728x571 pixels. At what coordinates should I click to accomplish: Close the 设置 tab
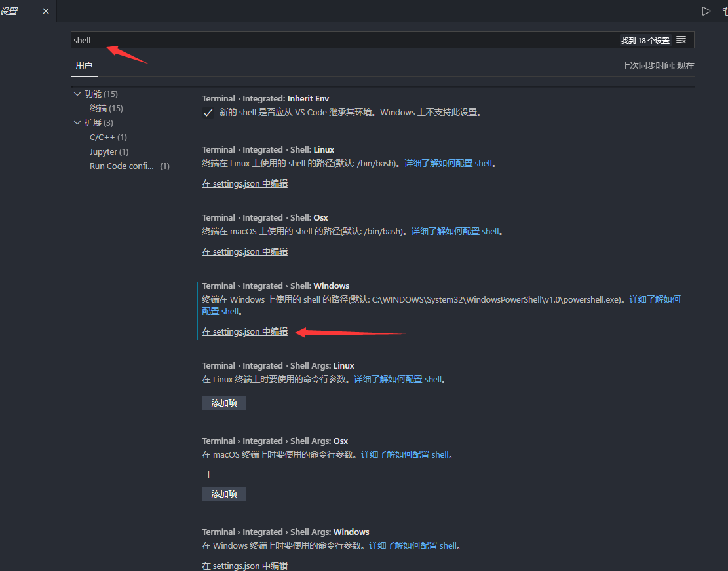coord(45,11)
